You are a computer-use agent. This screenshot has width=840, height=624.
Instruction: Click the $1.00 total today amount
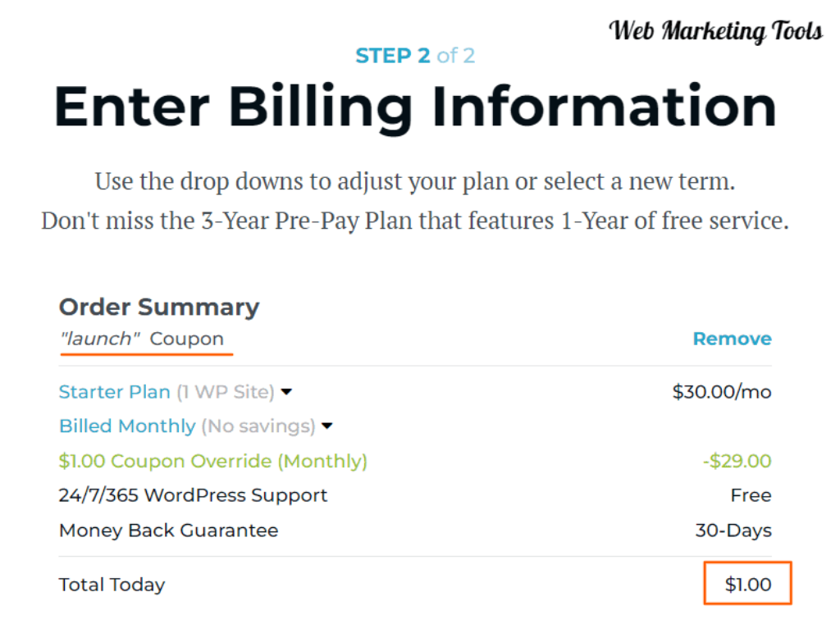tap(748, 584)
